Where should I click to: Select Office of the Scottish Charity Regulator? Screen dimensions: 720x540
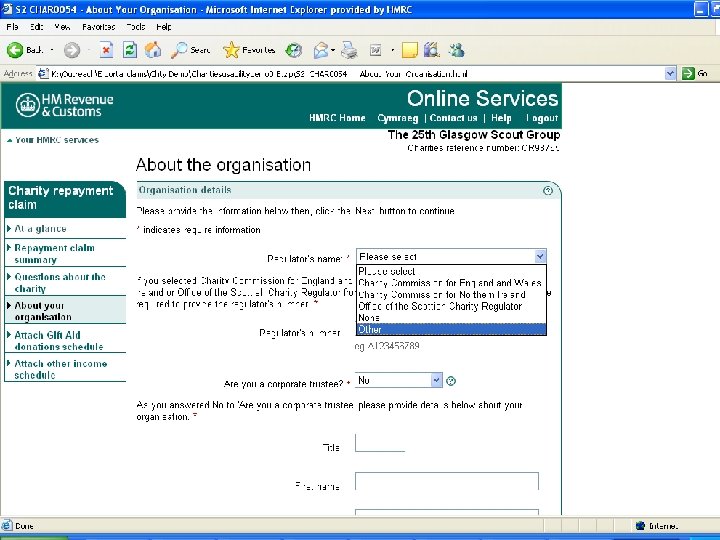(x=451, y=306)
